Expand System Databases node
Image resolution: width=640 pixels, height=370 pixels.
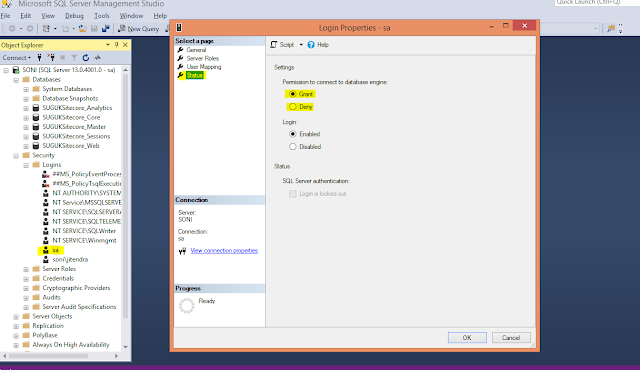tap(26, 89)
